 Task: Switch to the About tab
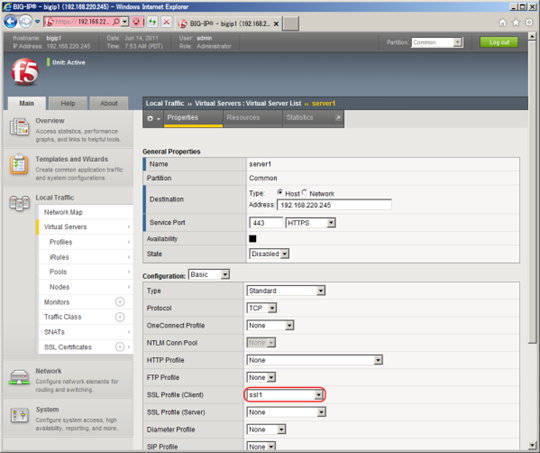tap(109, 103)
